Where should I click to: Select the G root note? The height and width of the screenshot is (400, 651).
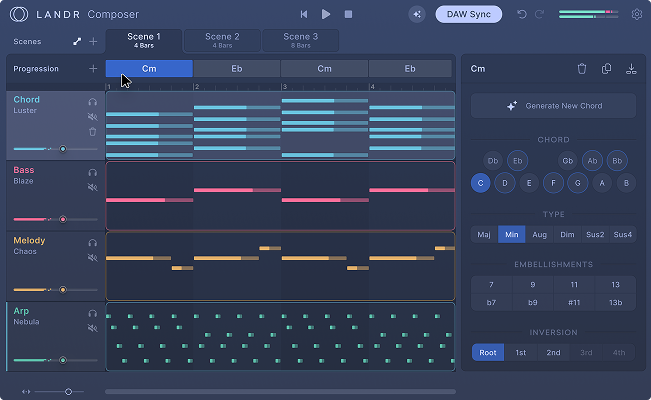coord(578,183)
